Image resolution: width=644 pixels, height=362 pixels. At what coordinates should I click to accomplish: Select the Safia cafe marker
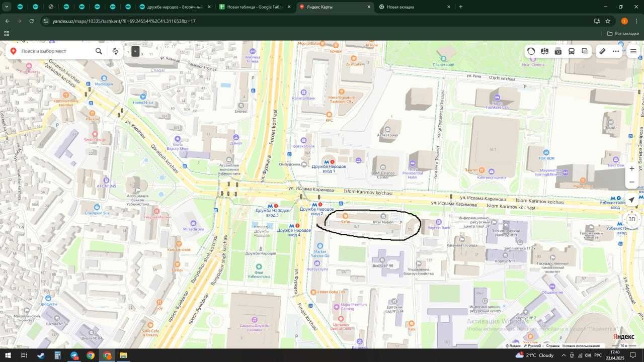345,216
